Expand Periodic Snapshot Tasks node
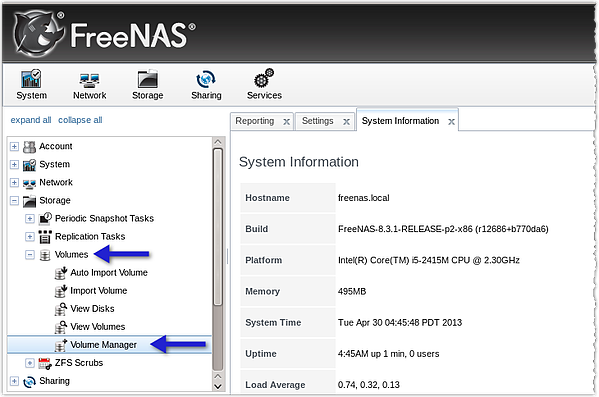 click(x=30, y=219)
